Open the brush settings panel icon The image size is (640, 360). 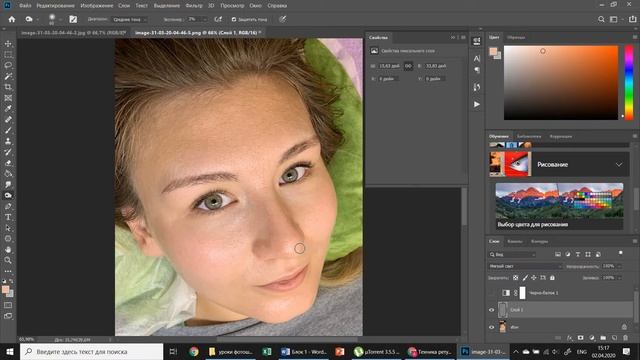[73, 19]
